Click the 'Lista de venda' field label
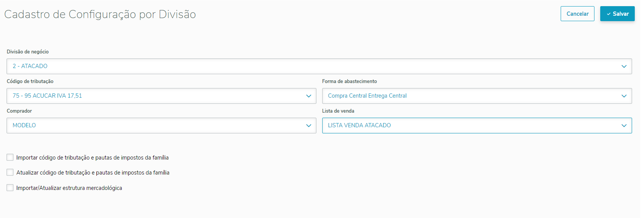Image resolution: width=644 pixels, height=218 pixels. click(338, 111)
